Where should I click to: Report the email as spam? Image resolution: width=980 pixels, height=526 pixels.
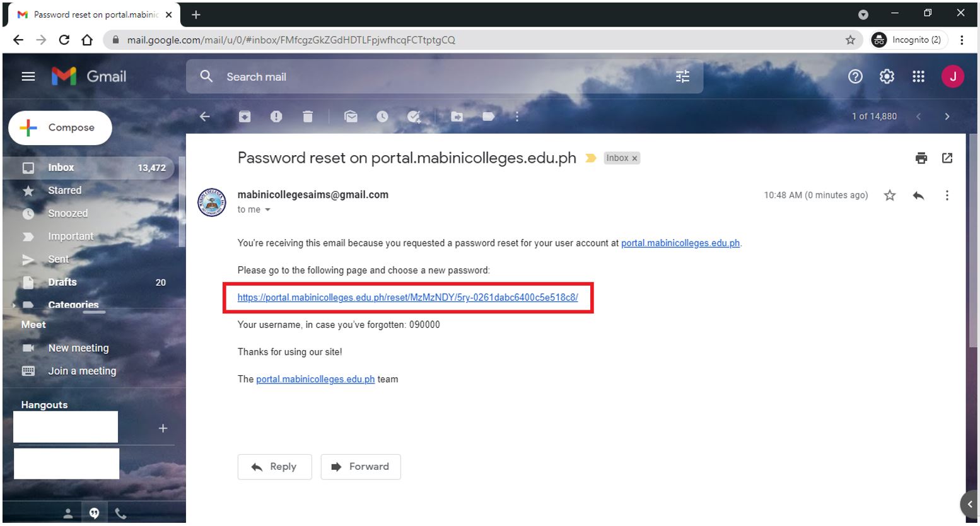click(x=276, y=117)
